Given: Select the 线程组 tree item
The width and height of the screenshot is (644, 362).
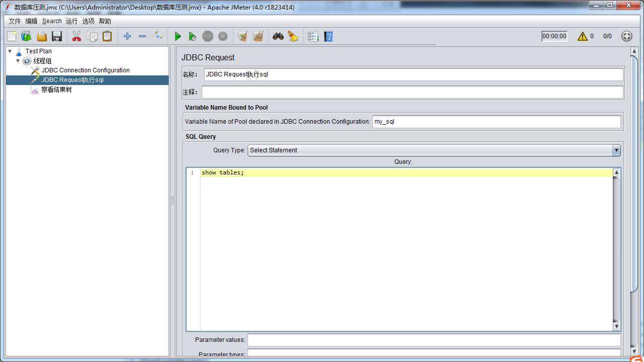Looking at the screenshot, I should tap(42, 61).
